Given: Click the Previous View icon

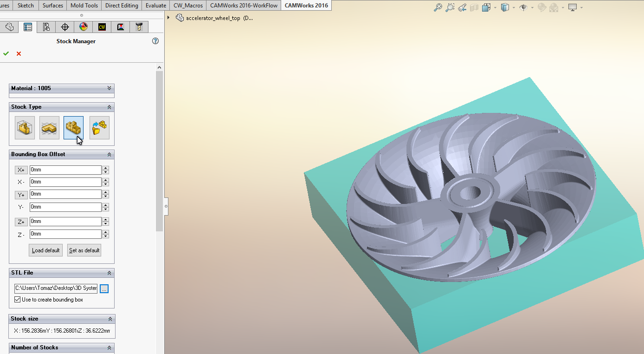Looking at the screenshot, I should click(462, 7).
